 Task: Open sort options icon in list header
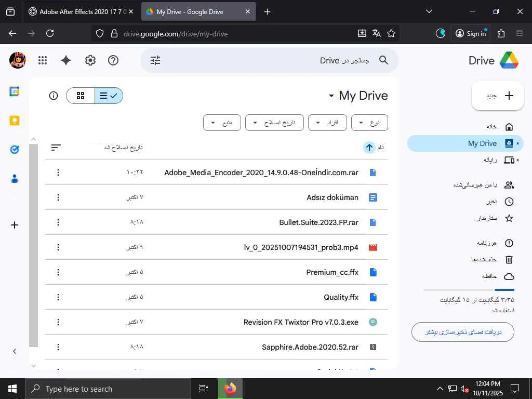coord(56,147)
